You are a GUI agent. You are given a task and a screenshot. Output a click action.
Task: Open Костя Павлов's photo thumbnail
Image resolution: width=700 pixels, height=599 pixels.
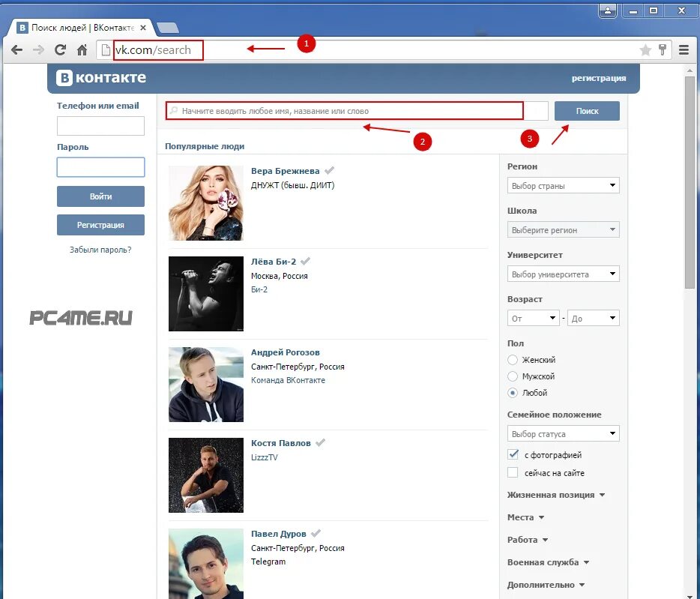pyautogui.click(x=206, y=475)
